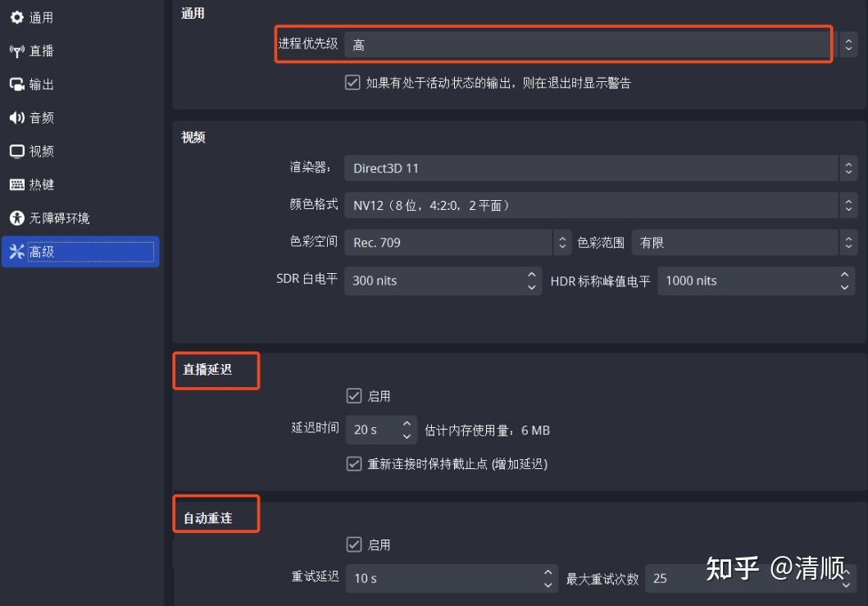Toggle 重新连接时保持截止点 checkbox
The width and height of the screenshot is (868, 606).
(x=352, y=463)
